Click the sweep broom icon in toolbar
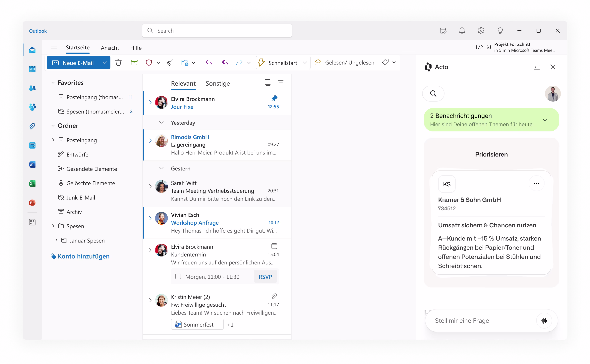Screen dimensions: 590x364 coord(170,63)
